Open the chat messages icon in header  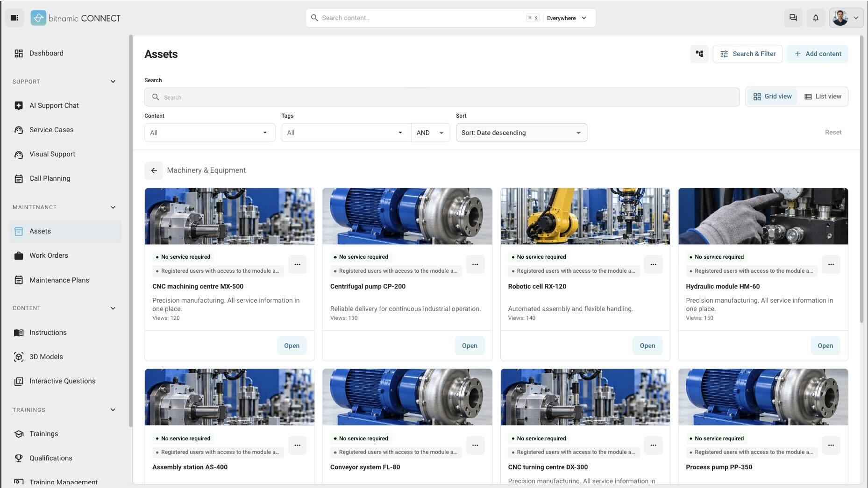tap(793, 18)
